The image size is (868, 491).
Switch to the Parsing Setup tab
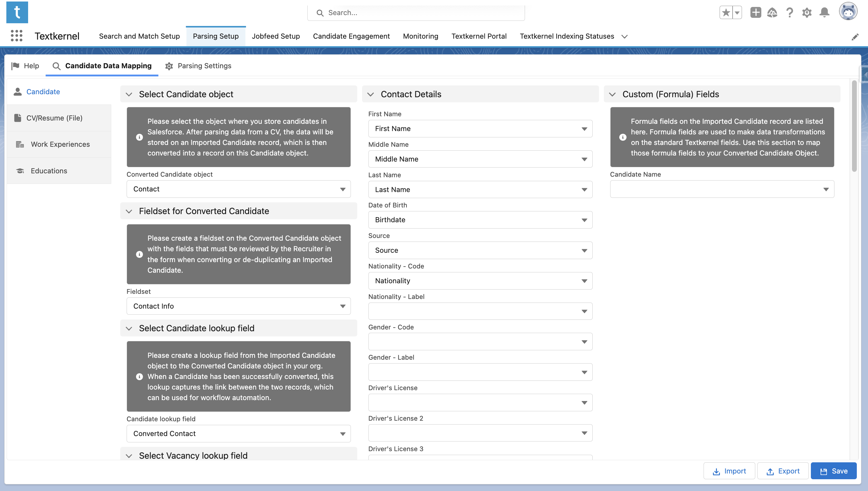tap(216, 36)
